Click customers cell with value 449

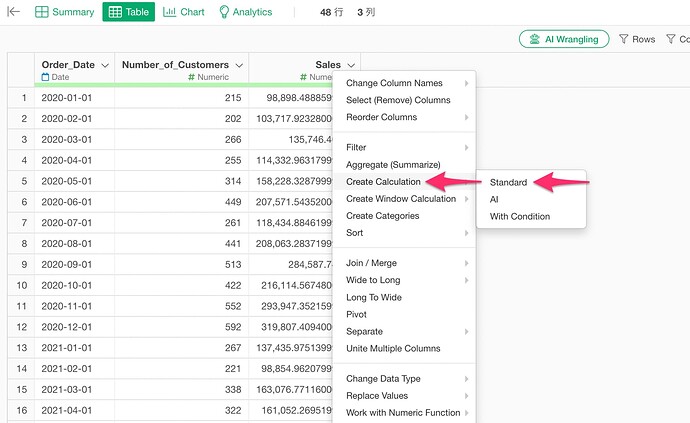181,202
